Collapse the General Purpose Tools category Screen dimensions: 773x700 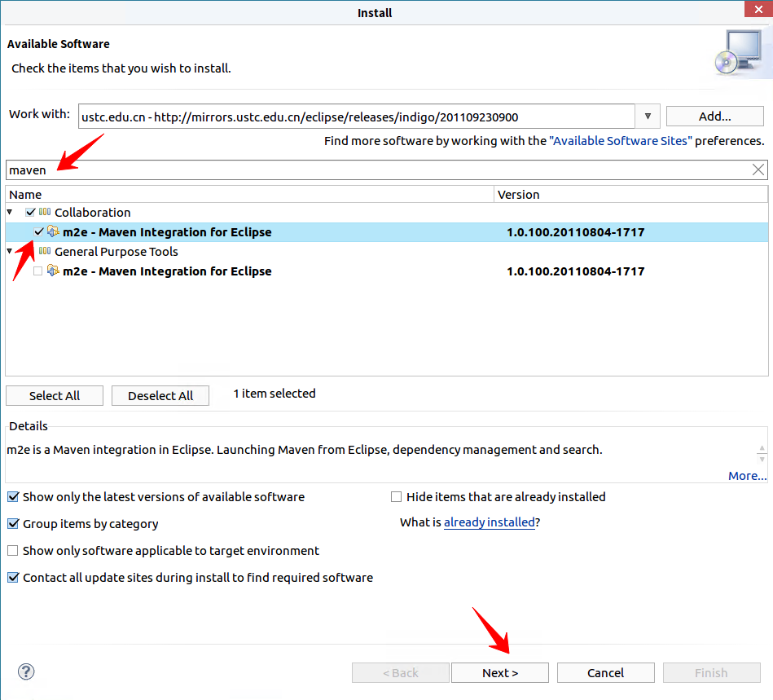click(x=9, y=251)
